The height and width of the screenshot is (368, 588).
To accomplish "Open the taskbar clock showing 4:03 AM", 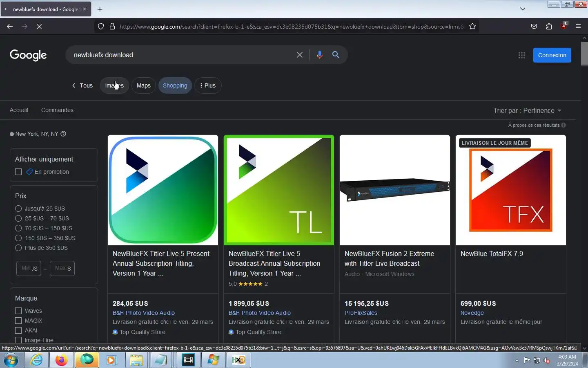I will pos(567,360).
